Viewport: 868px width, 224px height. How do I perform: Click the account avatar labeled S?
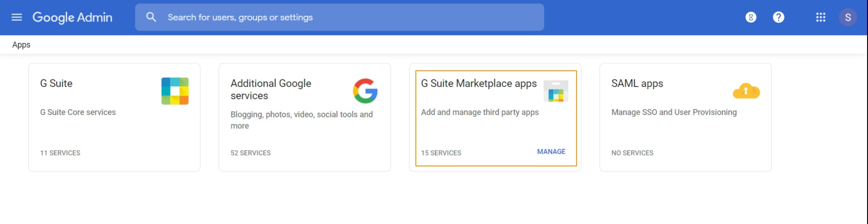848,17
